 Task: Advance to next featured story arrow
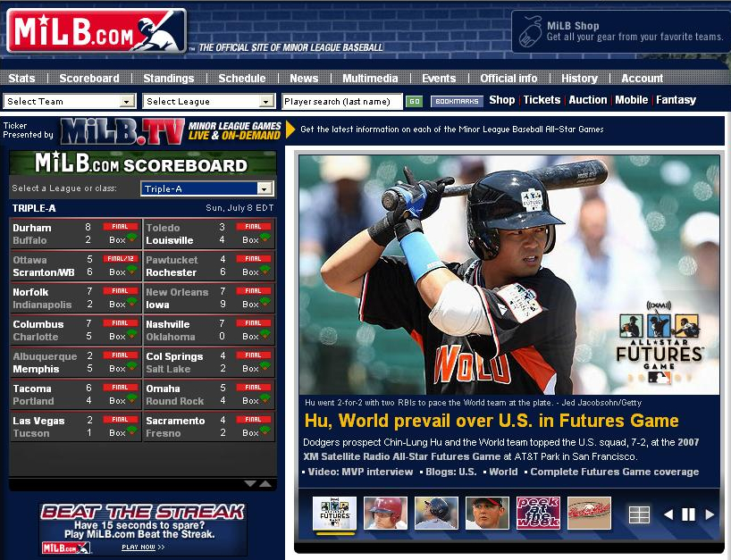coord(710,514)
